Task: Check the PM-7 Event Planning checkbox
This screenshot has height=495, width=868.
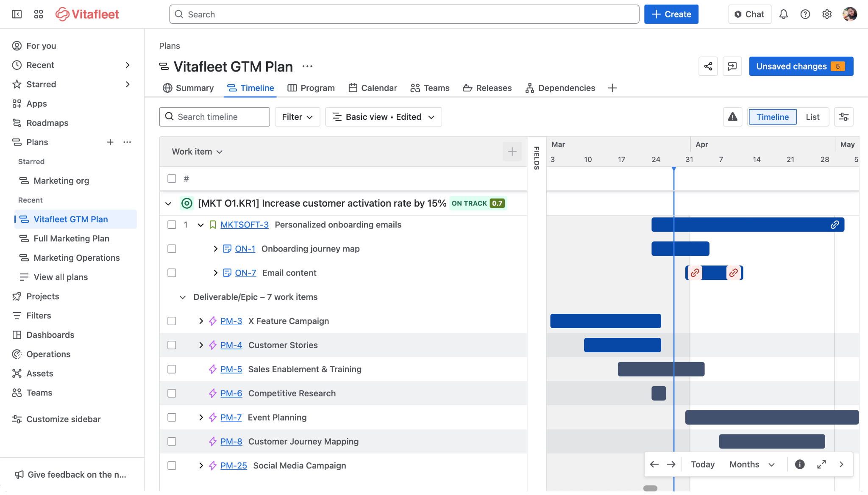Action: tap(172, 418)
